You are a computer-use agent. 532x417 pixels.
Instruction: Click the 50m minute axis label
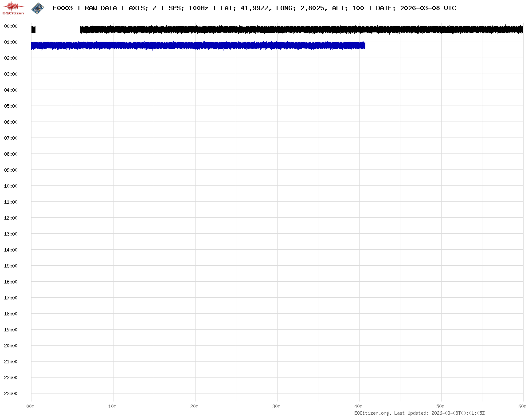coord(441,406)
